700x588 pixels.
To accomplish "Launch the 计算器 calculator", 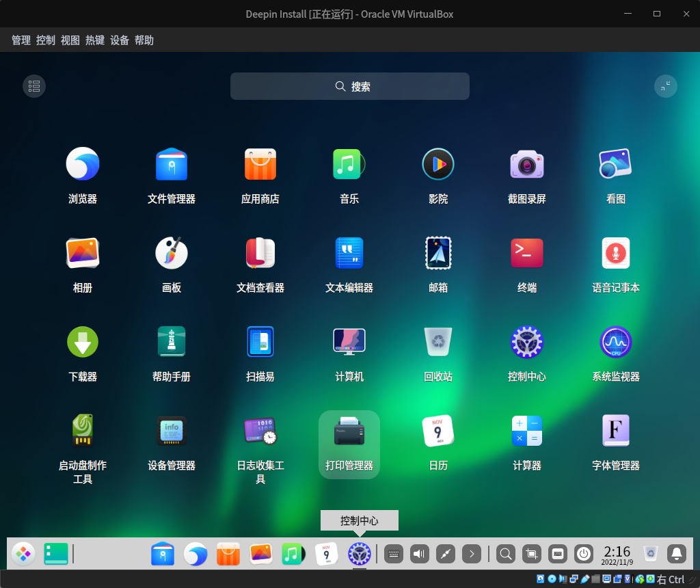I will [527, 430].
